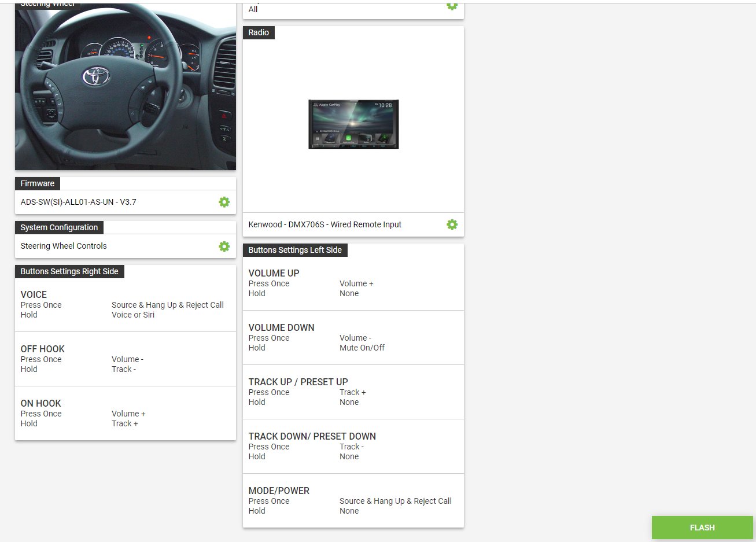Click Buttons Settings Right Side header

click(69, 271)
